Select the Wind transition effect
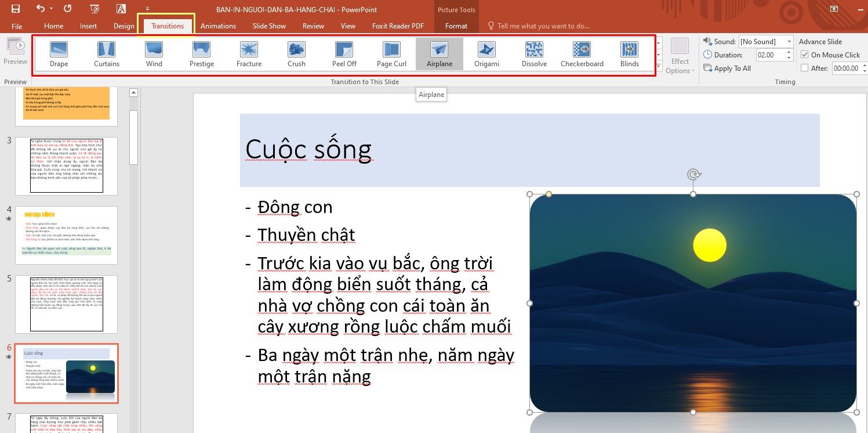Screen dimensions: 868x433 click(154, 53)
